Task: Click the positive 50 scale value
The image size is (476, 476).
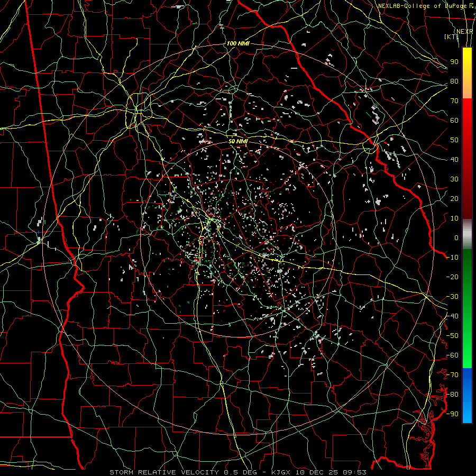Action: (454, 140)
